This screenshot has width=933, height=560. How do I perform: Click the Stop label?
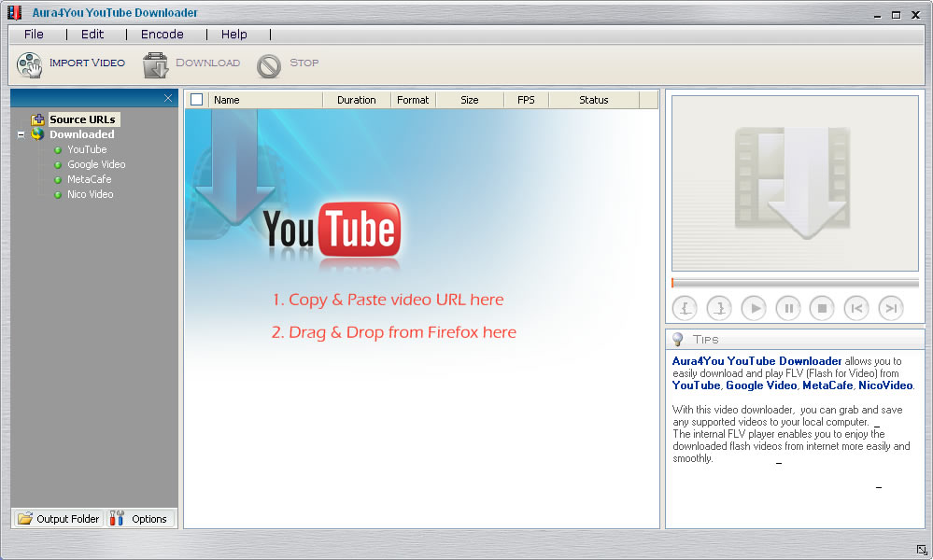tap(304, 63)
